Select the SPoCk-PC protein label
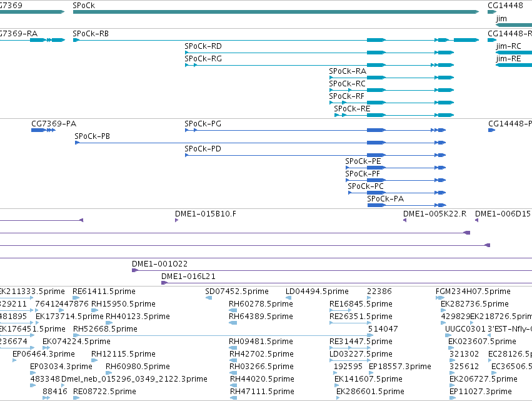Screen dimensions: 532x401 pos(366,187)
